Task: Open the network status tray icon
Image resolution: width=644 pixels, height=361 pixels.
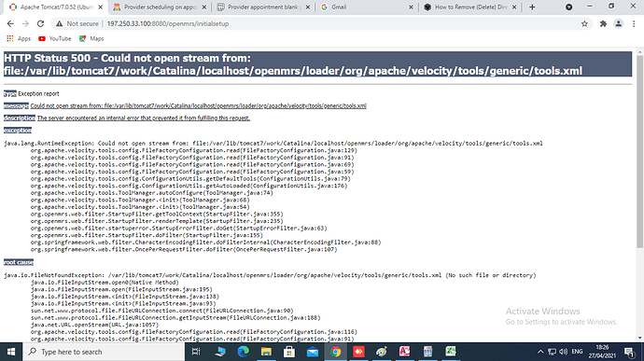Action: (x=552, y=352)
